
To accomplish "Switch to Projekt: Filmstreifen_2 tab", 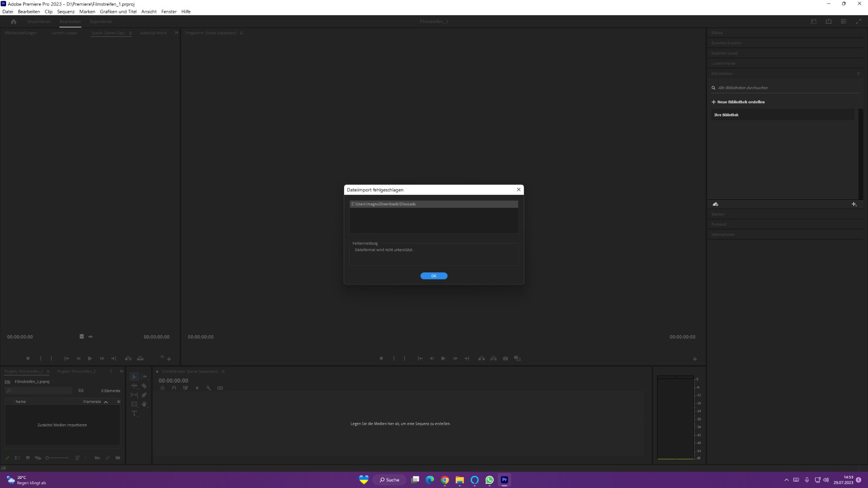I will tap(76, 372).
